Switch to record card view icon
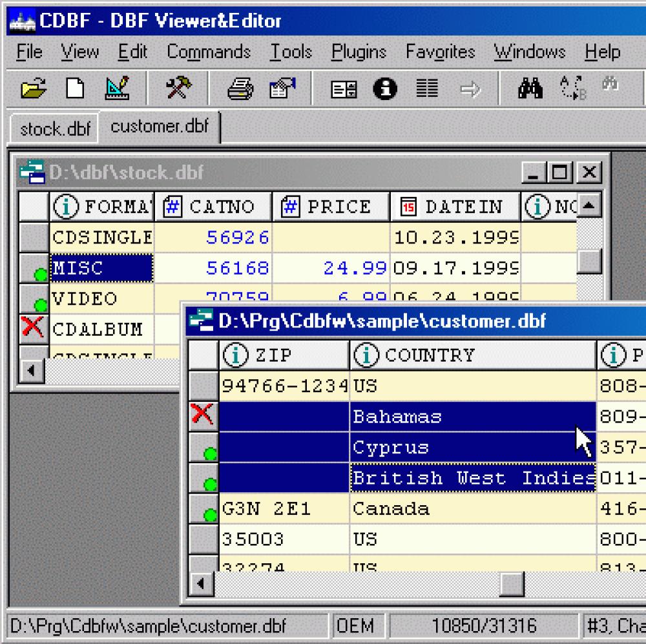This screenshot has width=646, height=644. tap(343, 88)
